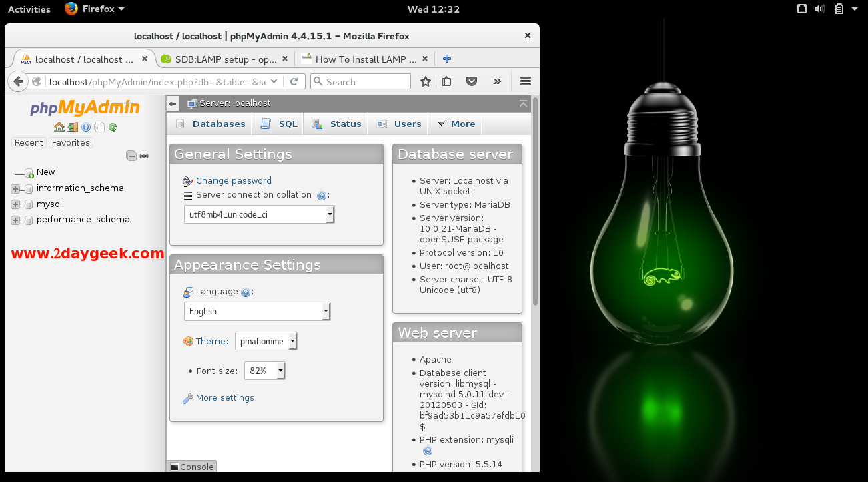This screenshot has height=482, width=868.
Task: Create a New database from the tree
Action: pyautogui.click(x=45, y=172)
